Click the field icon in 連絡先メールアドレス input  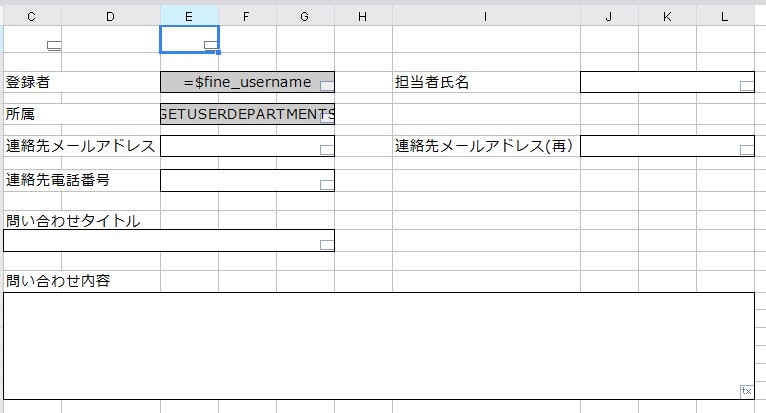(327, 150)
